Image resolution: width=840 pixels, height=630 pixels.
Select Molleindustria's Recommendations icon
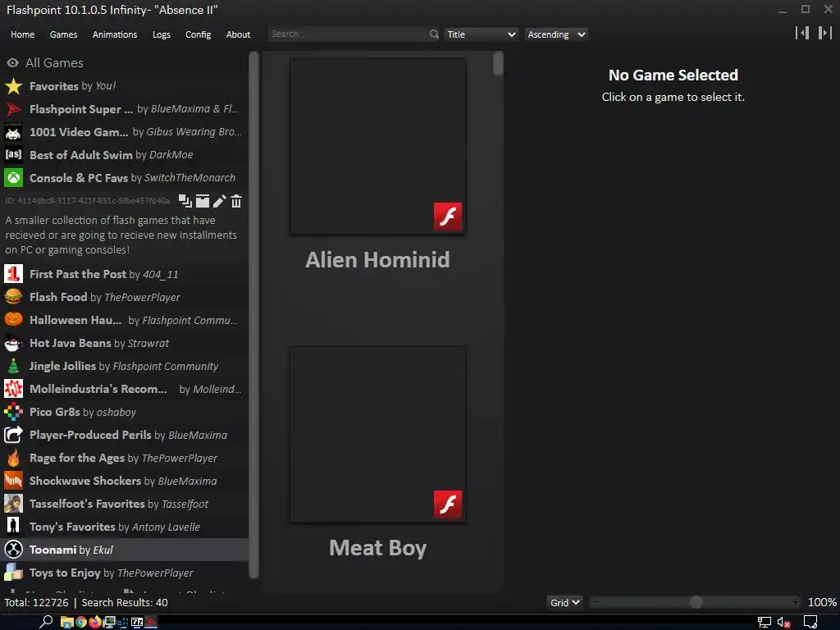click(x=13, y=389)
